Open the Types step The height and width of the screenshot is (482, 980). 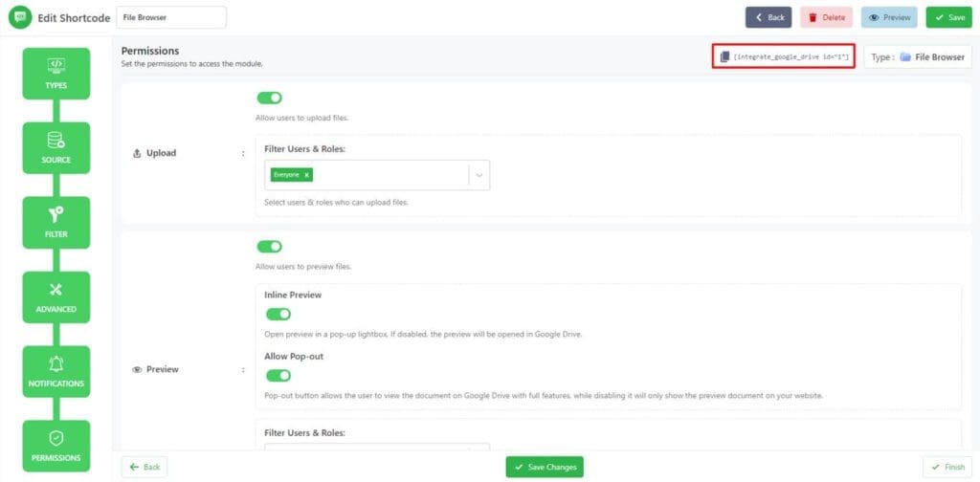pyautogui.click(x=56, y=74)
